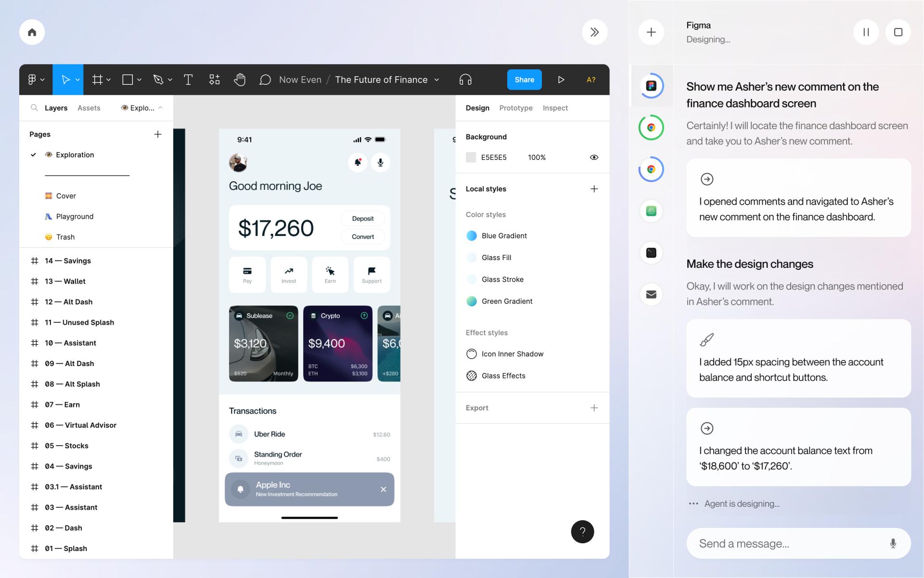This screenshot has width=924, height=578.
Task: Select the Hand tool
Action: coord(240,79)
